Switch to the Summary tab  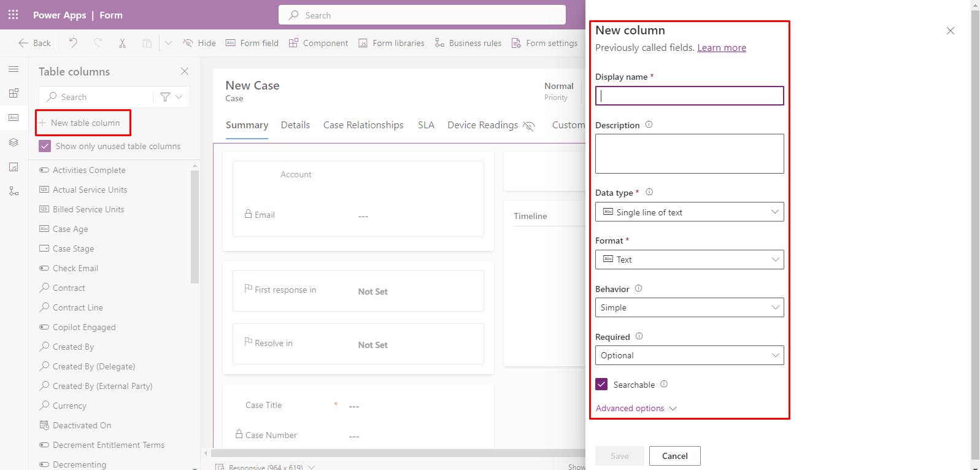click(247, 125)
